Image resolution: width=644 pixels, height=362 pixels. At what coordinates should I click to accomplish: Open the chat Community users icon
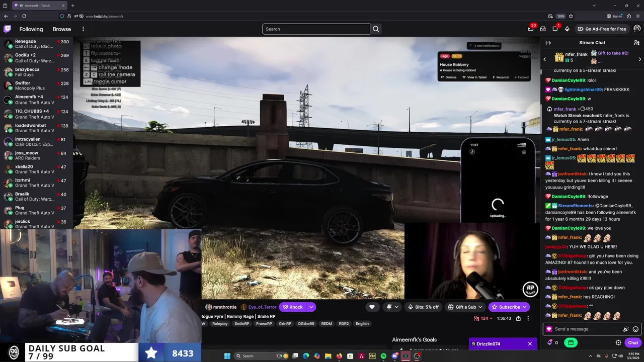point(636,43)
